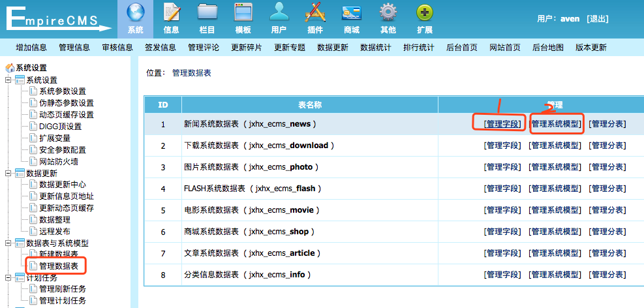Select the 模板 template window icon
Viewport: 644px width, 308px height.
pos(243,13)
